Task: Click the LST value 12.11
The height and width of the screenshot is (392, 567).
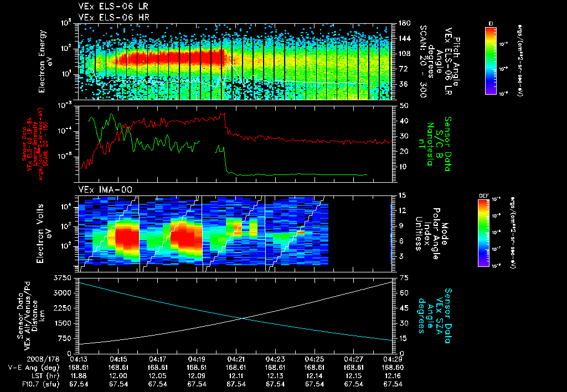Action: point(236,376)
